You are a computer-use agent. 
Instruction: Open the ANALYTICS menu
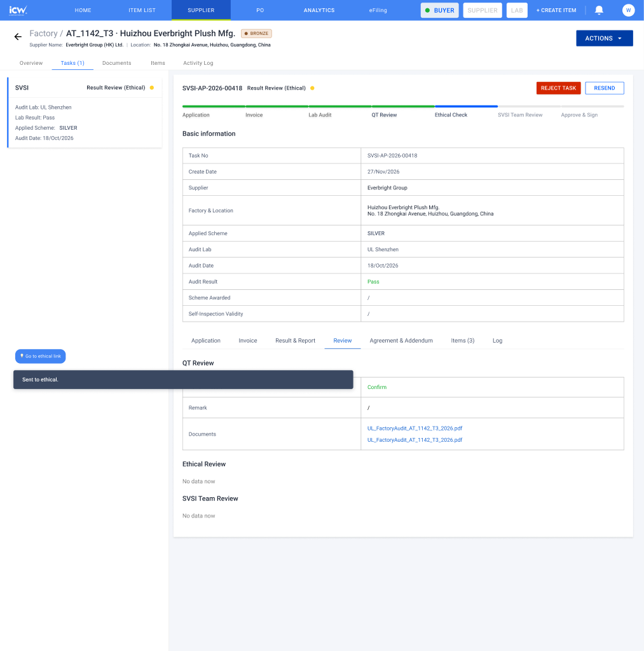[319, 10]
